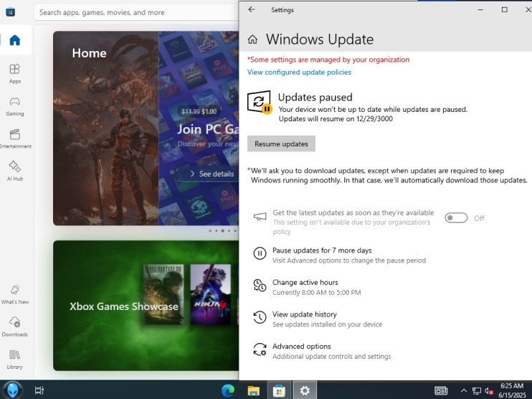532x399 pixels.
Task: Open the Ninja Gaiden 4 game cover
Action: click(x=210, y=294)
